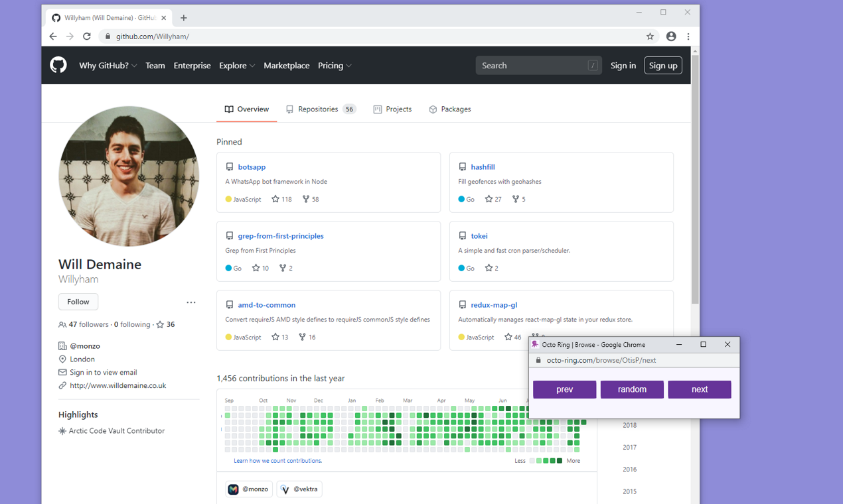This screenshot has height=504, width=843.
Task: Open the Projects tab
Action: click(x=392, y=109)
